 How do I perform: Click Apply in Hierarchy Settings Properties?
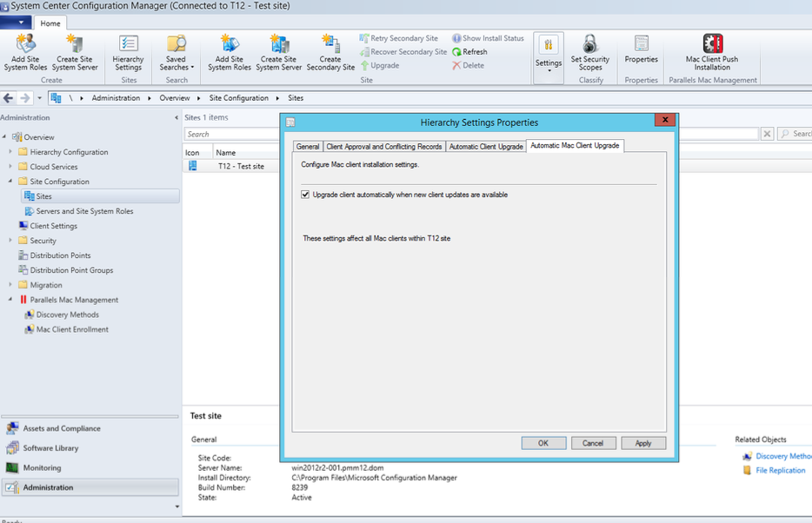643,443
